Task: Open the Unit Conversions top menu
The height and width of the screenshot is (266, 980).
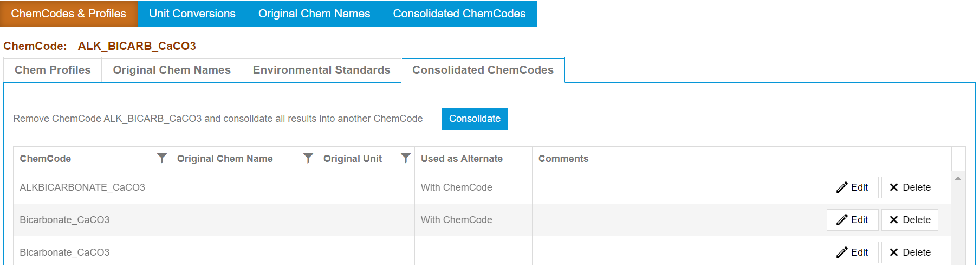Action: point(192,14)
